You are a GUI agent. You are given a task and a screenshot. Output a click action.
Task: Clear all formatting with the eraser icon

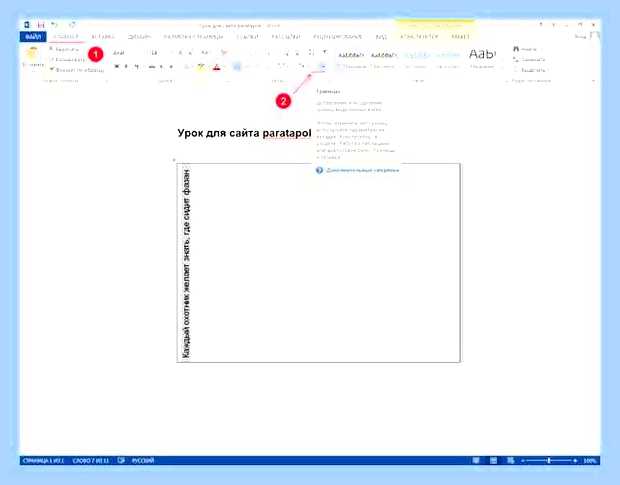click(224, 53)
